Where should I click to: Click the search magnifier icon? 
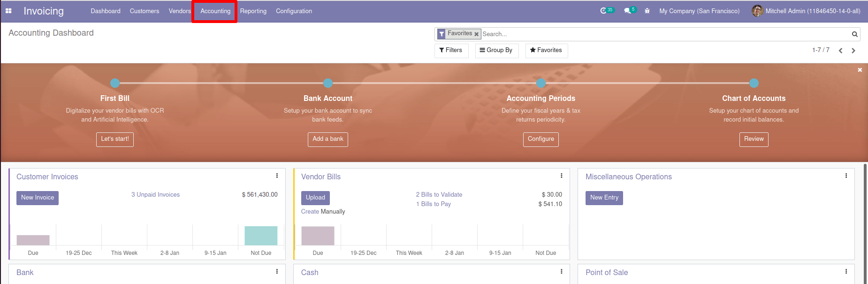click(855, 34)
